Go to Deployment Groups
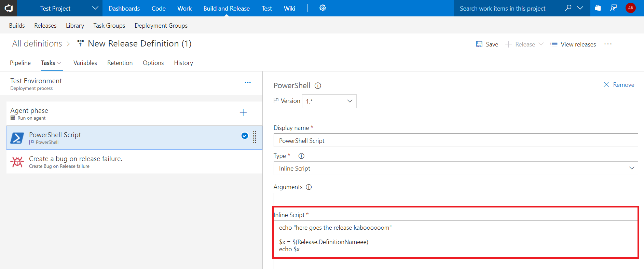 pyautogui.click(x=161, y=26)
